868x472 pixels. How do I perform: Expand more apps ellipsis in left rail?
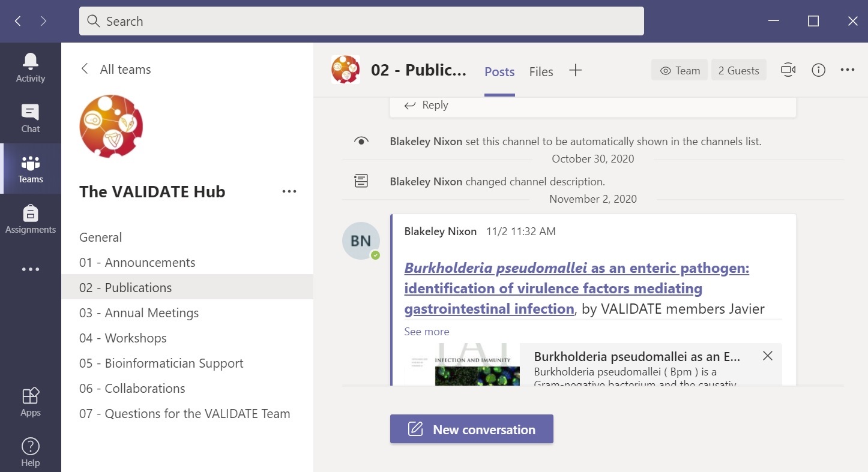click(x=30, y=269)
